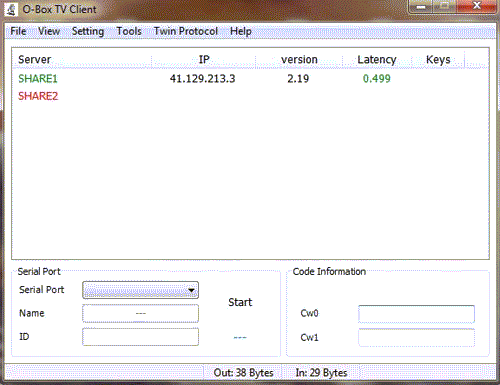Sort by the Keys column header
Image resolution: width=500 pixels, height=385 pixels.
pyautogui.click(x=438, y=60)
